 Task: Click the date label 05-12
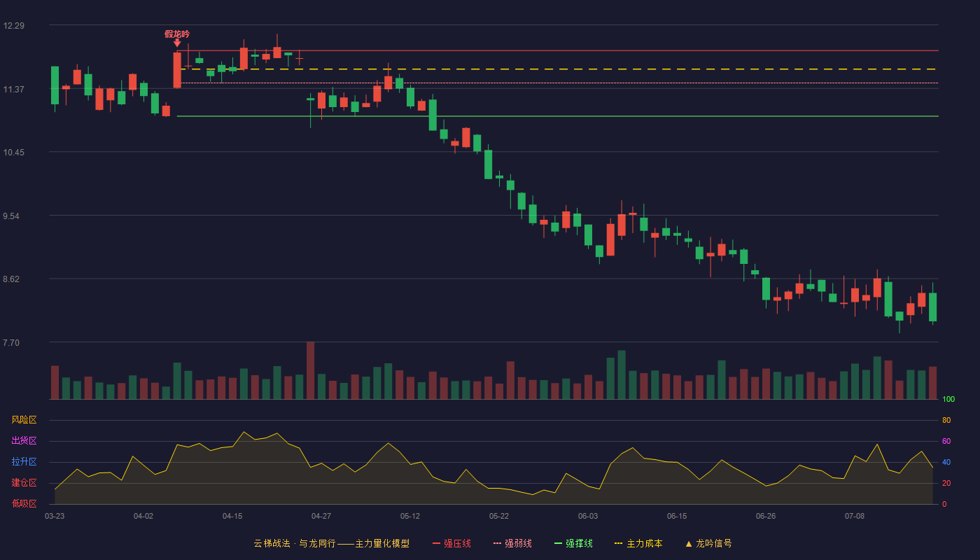tap(410, 516)
